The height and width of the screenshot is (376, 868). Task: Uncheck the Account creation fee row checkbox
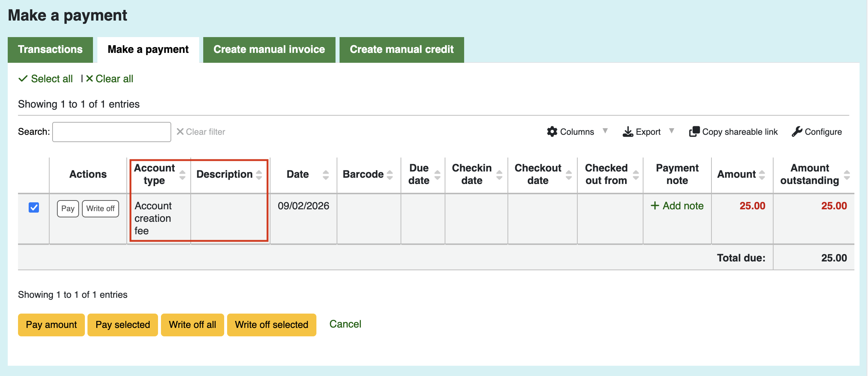point(34,207)
